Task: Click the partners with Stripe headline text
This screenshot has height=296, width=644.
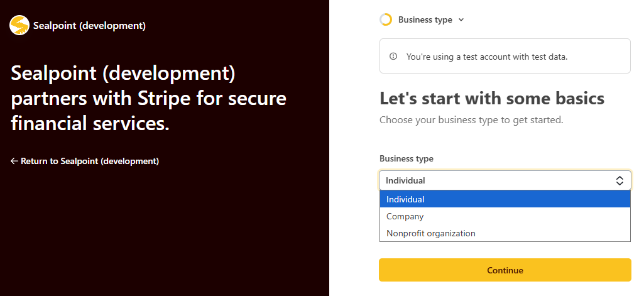Action: (x=149, y=99)
